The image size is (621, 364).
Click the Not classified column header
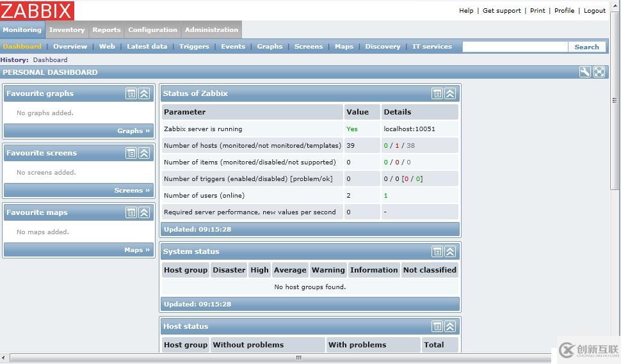pyautogui.click(x=430, y=270)
